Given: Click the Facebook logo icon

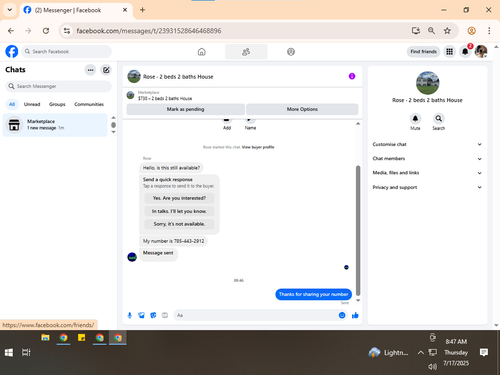Looking at the screenshot, I should click(12, 52).
